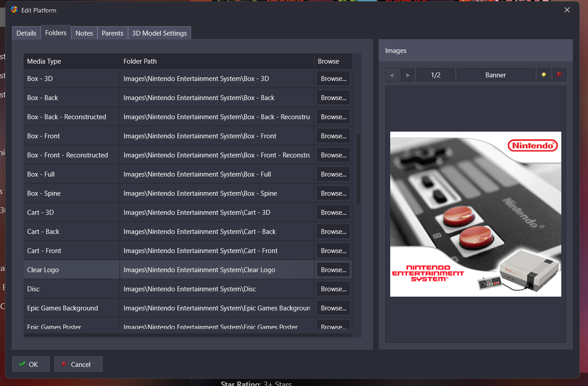Browse the folder for Box - Spine

click(x=333, y=193)
